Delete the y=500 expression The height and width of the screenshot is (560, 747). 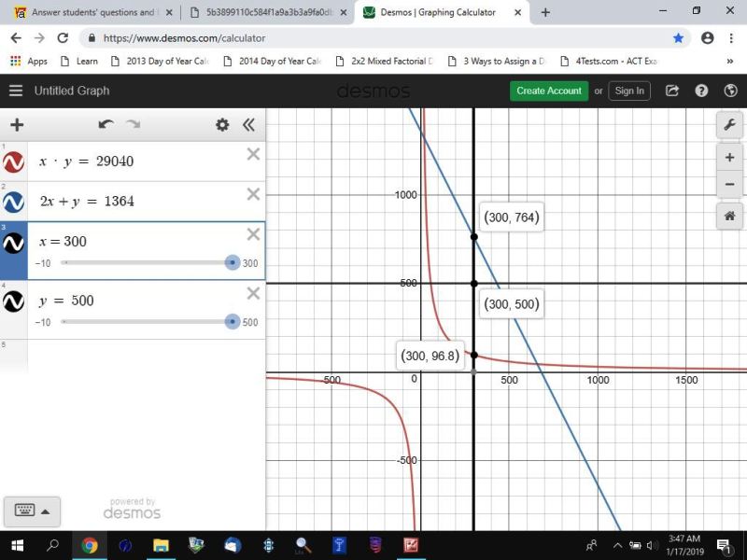tap(253, 293)
